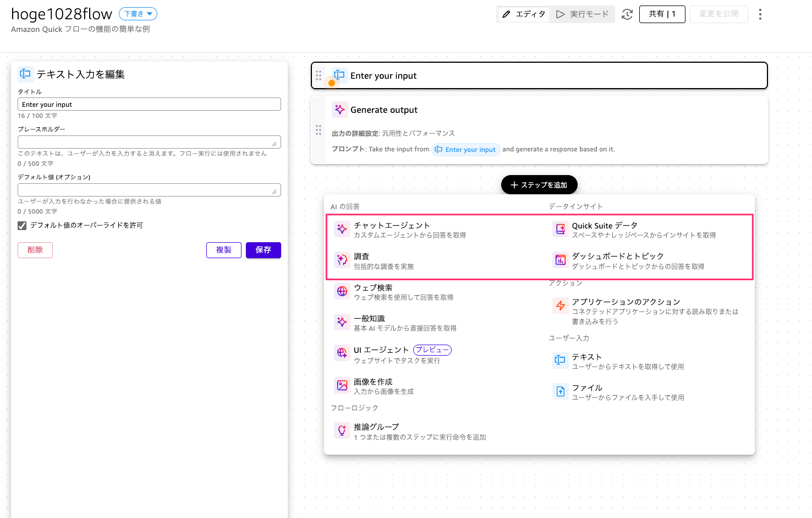The height and width of the screenshot is (518, 812).
Task: Select the 調査 research step icon
Action: (342, 259)
